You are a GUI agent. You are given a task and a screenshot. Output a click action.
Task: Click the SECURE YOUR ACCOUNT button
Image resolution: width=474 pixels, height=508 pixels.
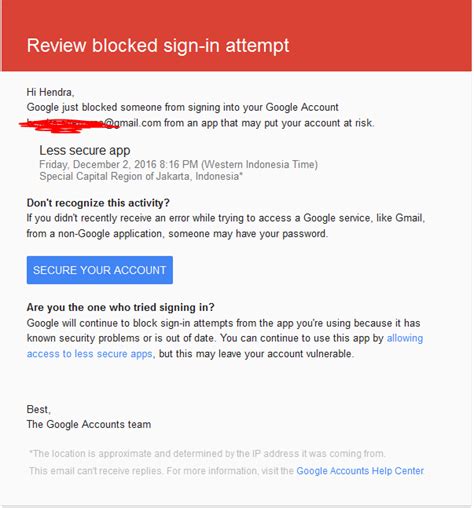[100, 270]
